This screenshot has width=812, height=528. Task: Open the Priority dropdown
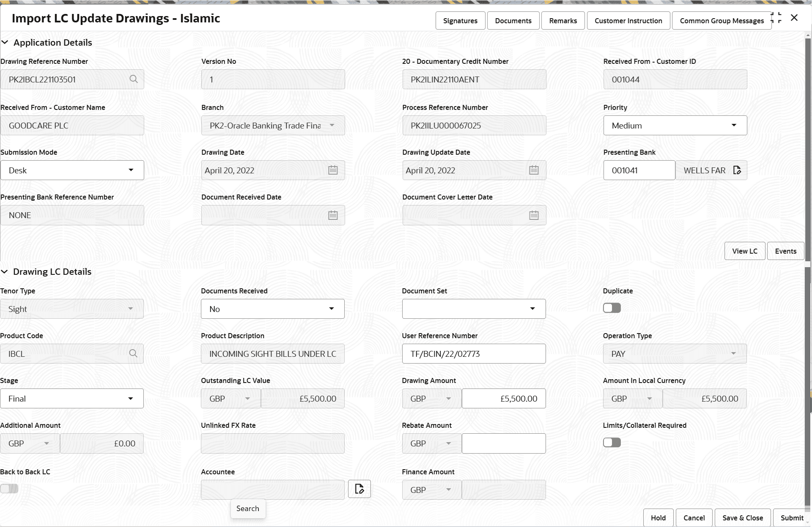point(734,125)
